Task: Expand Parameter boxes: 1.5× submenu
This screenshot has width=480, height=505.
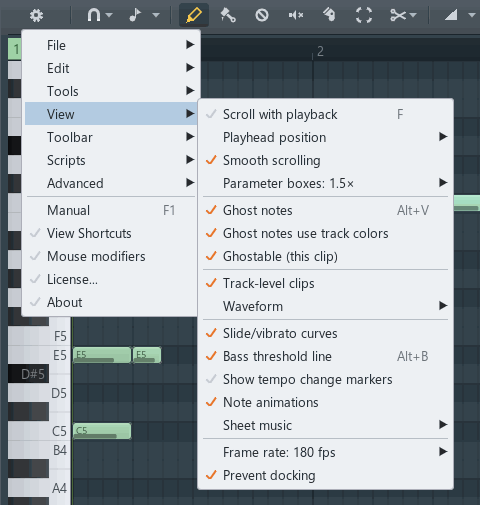Action: click(x=326, y=183)
